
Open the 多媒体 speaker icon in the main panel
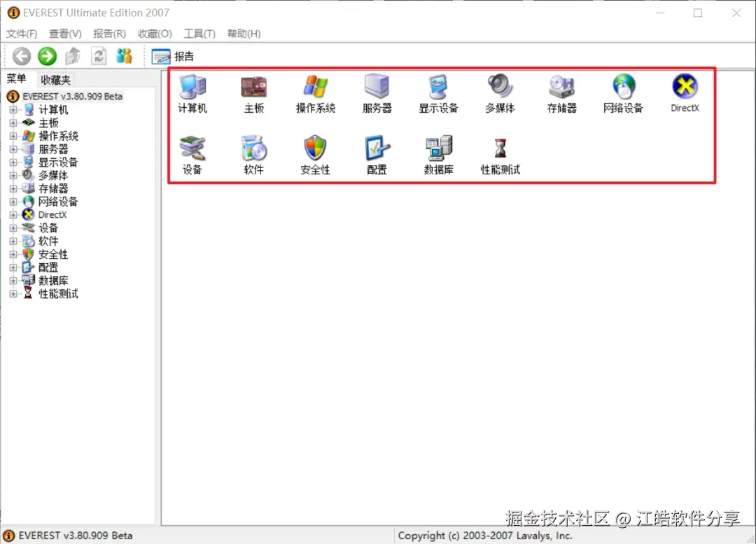click(500, 94)
